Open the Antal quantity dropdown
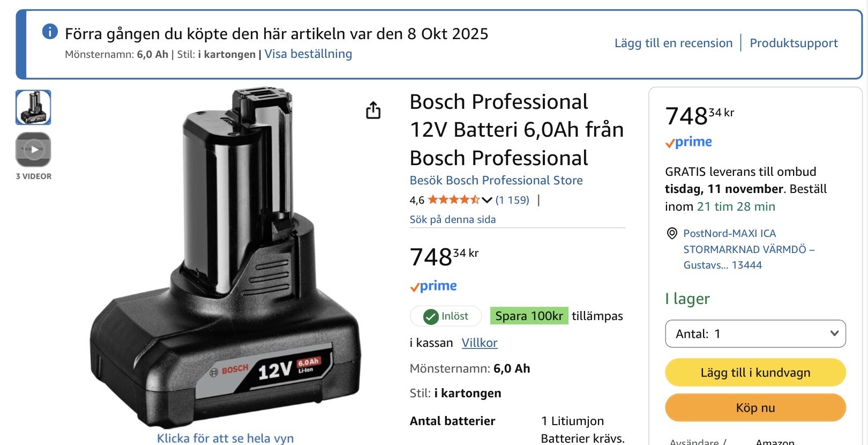 [755, 334]
